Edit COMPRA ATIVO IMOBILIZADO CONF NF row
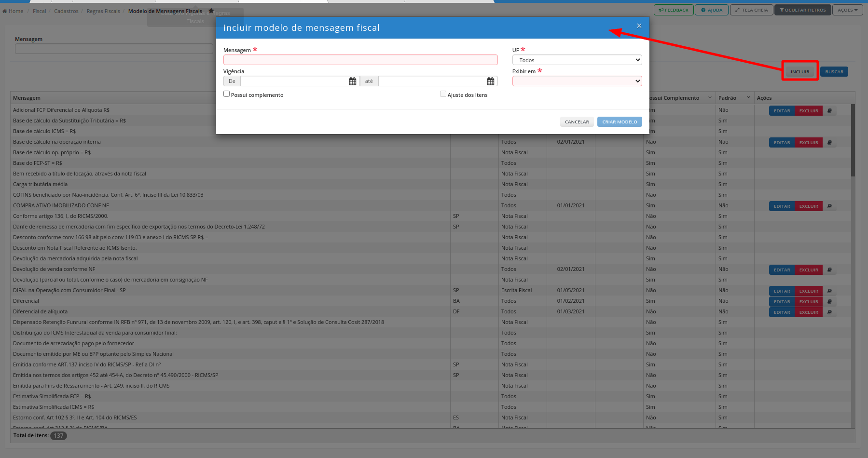The height and width of the screenshot is (458, 868). tap(782, 206)
